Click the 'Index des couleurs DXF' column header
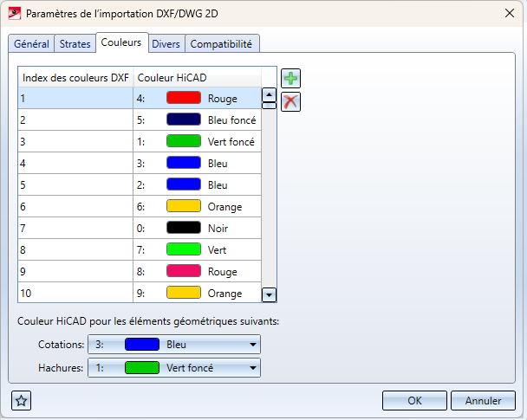The width and height of the screenshot is (527, 420). click(75, 78)
